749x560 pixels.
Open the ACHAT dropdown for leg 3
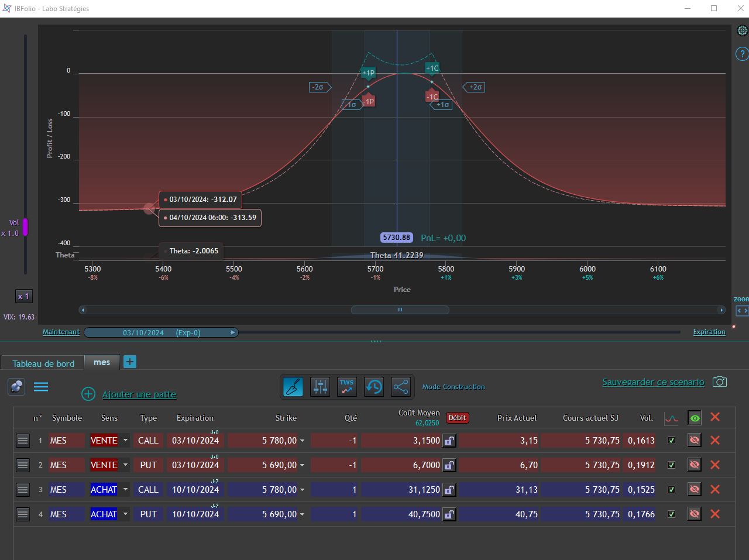click(x=125, y=490)
